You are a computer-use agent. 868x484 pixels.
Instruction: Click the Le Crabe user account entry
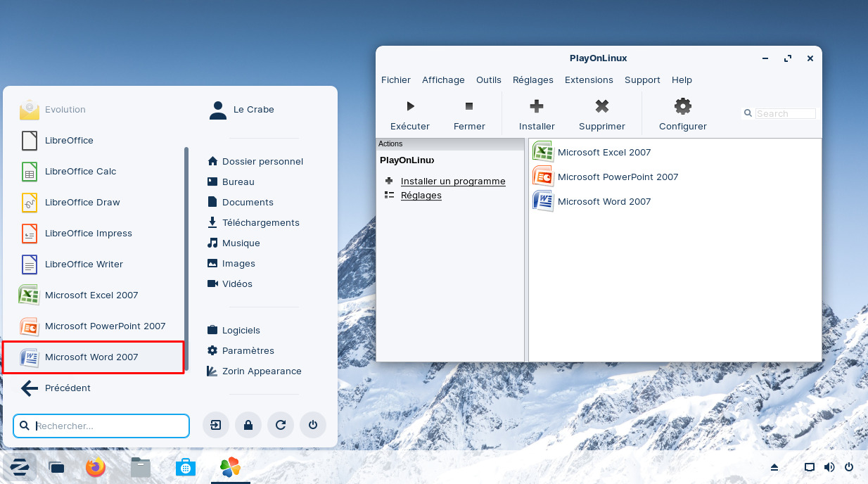(x=242, y=109)
